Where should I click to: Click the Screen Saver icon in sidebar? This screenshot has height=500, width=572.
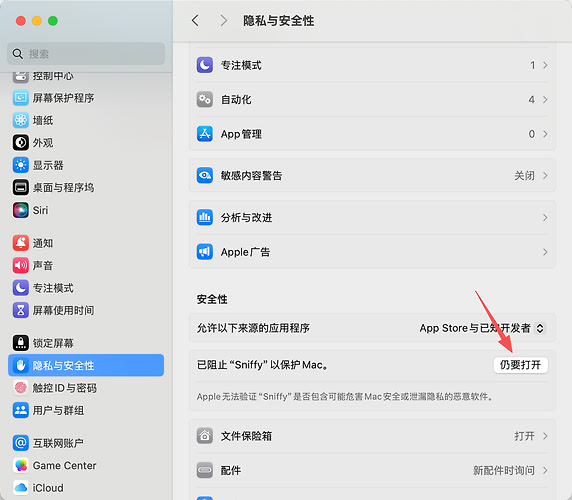click(x=21, y=98)
